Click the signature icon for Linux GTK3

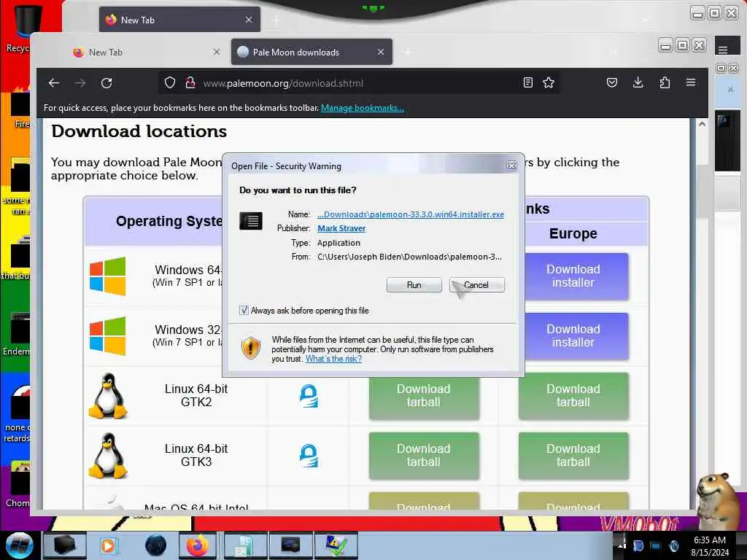click(x=309, y=455)
